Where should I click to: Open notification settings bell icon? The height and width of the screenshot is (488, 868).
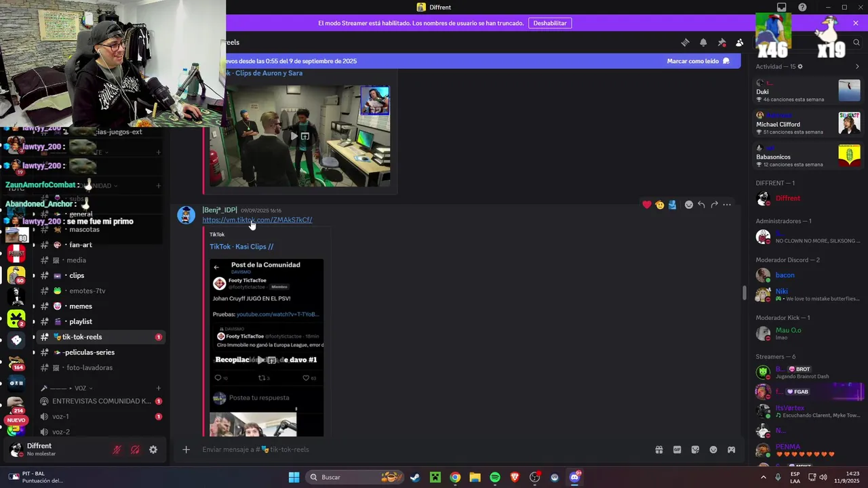click(703, 43)
